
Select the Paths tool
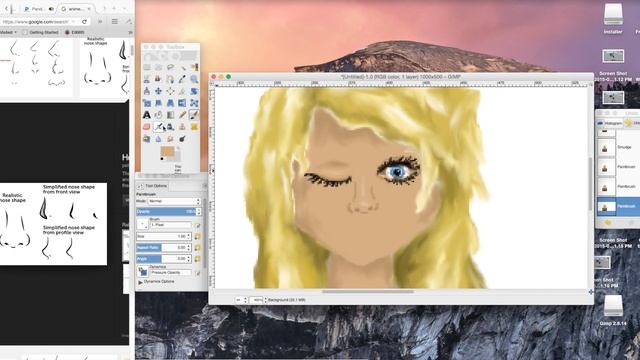[171, 79]
